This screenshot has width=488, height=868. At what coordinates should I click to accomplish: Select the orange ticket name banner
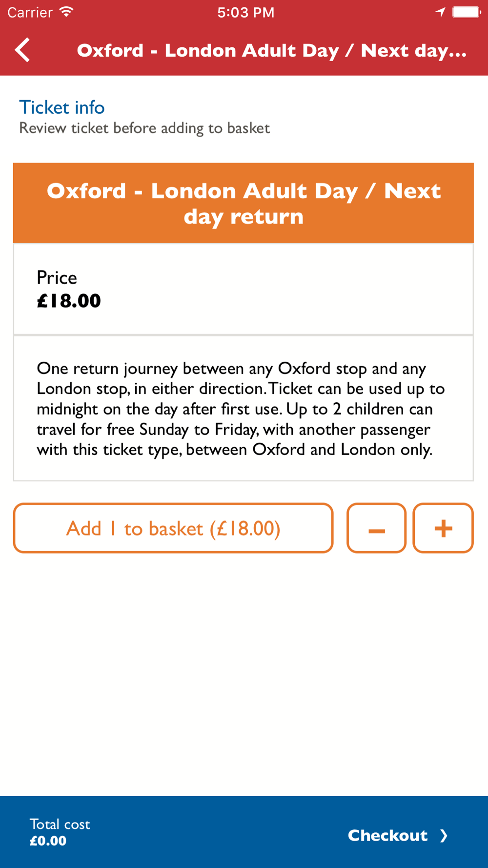pyautogui.click(x=244, y=203)
